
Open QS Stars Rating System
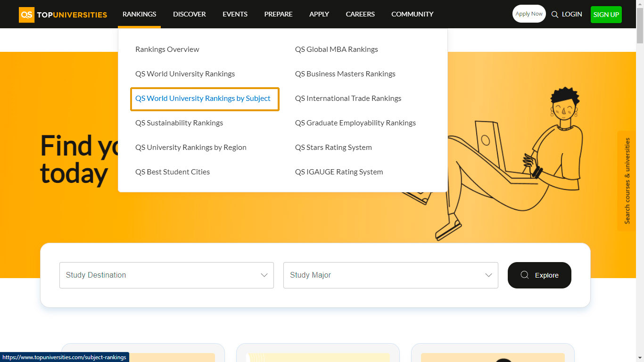tap(334, 148)
